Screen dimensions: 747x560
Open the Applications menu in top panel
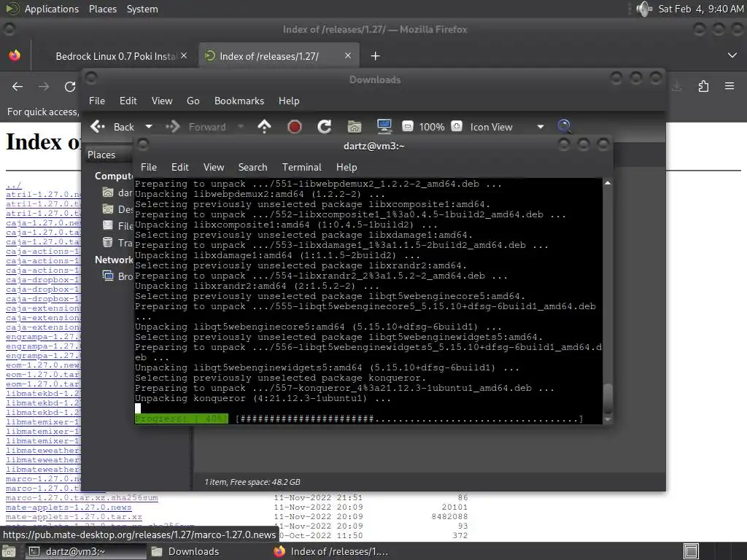[x=52, y=9]
